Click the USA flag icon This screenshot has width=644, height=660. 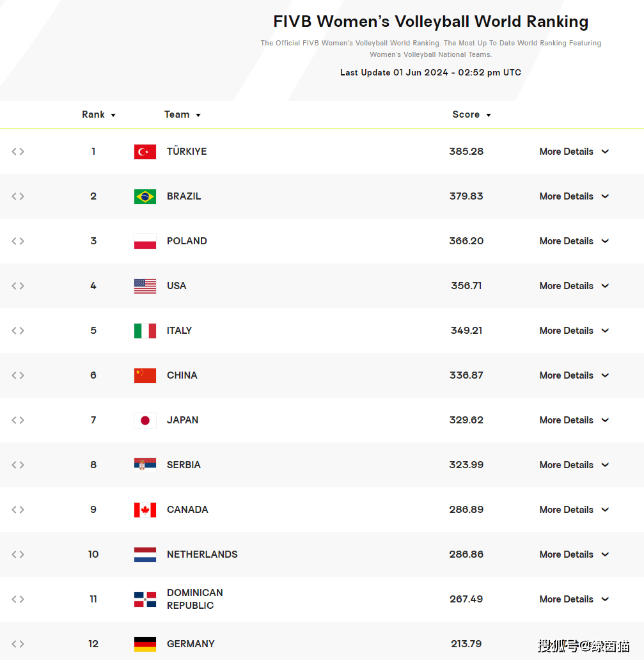(x=145, y=286)
